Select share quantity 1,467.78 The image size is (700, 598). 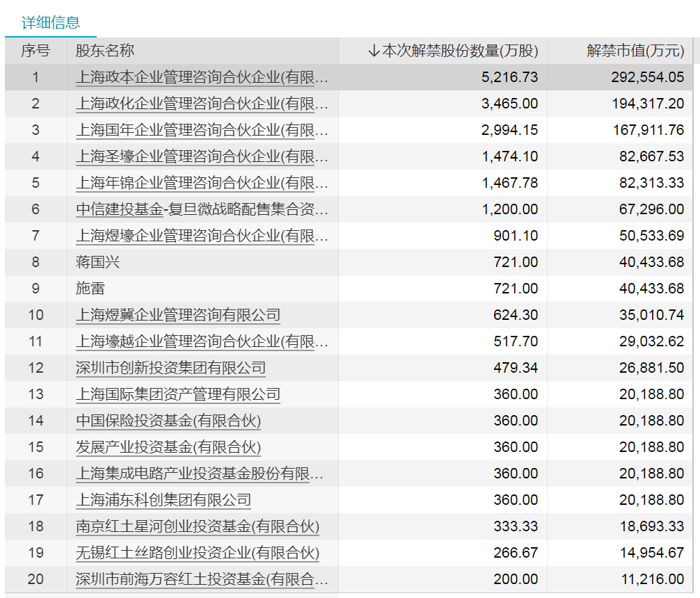tap(510, 182)
